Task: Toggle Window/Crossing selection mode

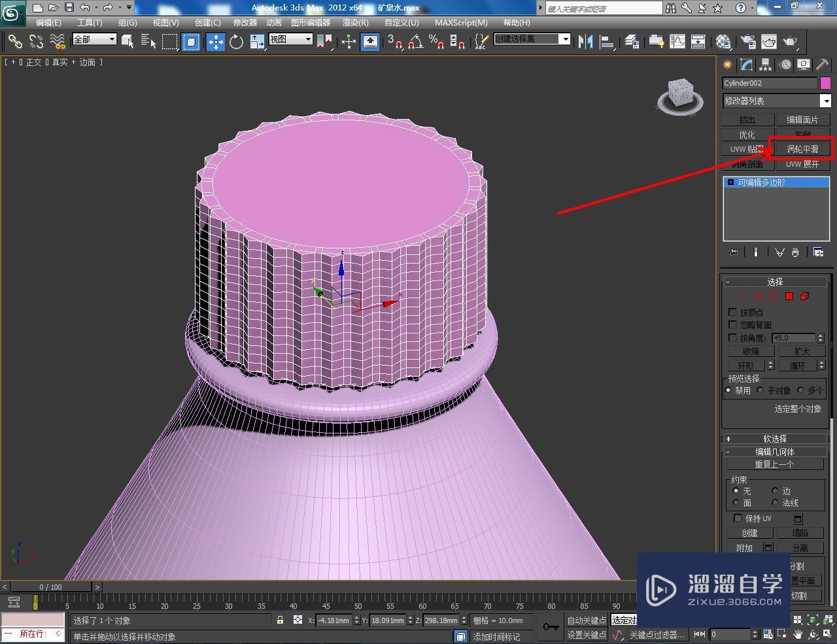Action: [x=191, y=42]
